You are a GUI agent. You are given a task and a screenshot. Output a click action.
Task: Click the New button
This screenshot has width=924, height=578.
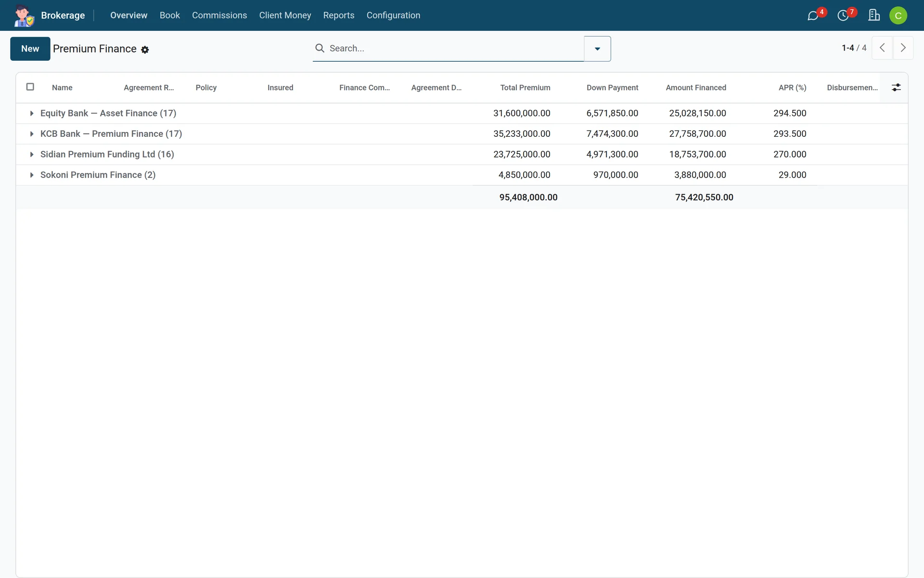pyautogui.click(x=30, y=49)
